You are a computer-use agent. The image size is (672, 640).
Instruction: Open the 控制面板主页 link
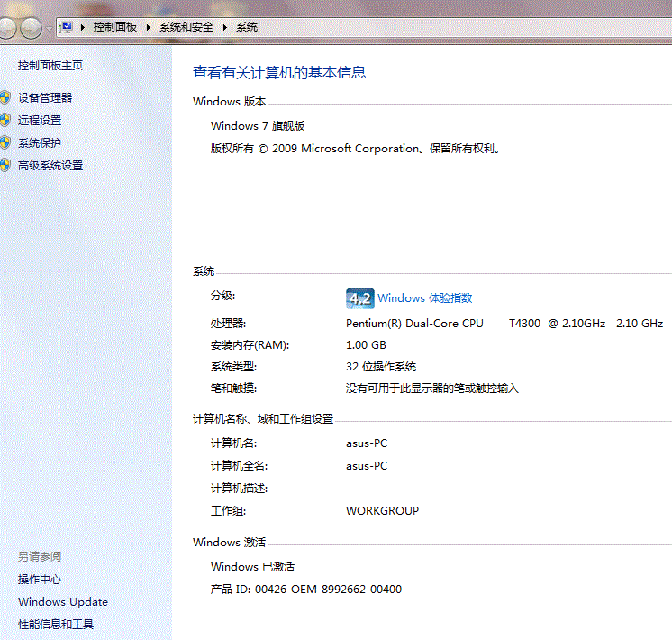click(50, 66)
